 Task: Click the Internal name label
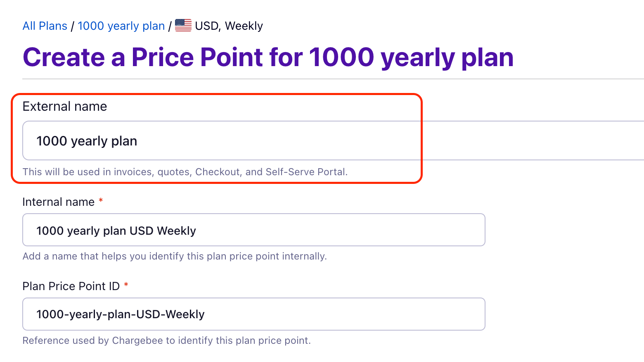[x=59, y=202]
